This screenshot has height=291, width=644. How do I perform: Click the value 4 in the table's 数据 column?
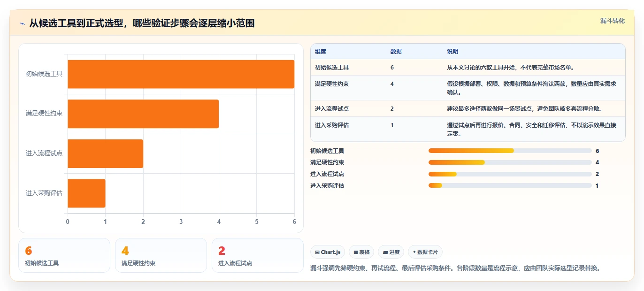click(392, 84)
